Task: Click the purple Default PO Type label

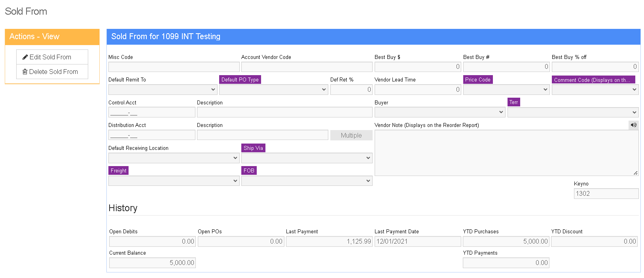Action: click(x=240, y=79)
